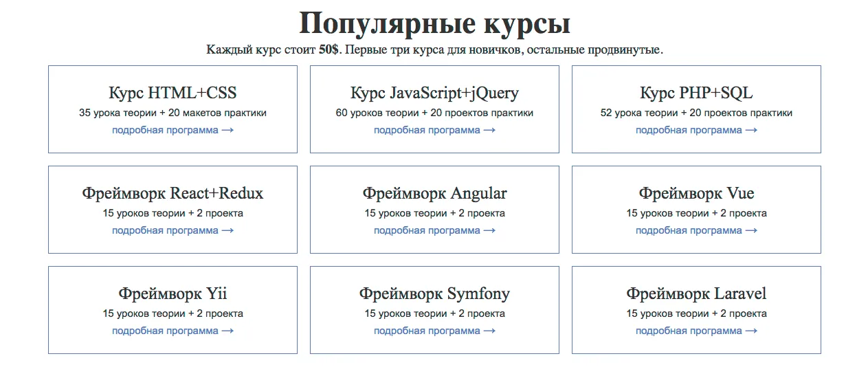Click the 'Фреймворк Symfony' card heading
This screenshot has height=376, width=868.
click(434, 294)
